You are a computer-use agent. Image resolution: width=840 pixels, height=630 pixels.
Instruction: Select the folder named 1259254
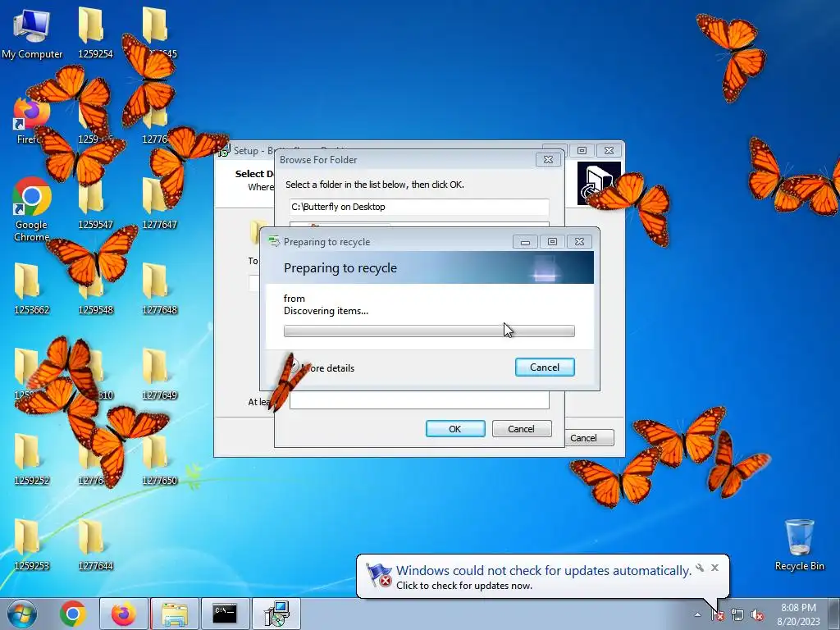click(x=95, y=32)
